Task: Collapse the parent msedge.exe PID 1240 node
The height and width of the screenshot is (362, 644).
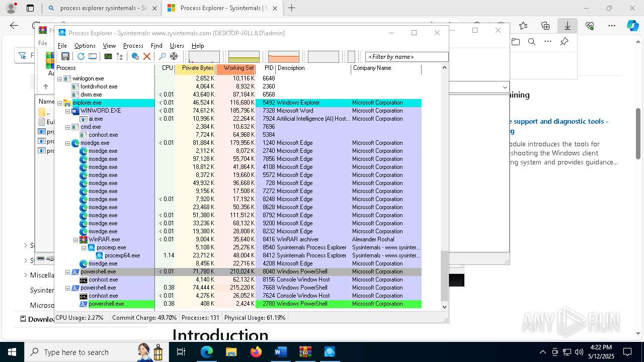Action: click(67, 143)
